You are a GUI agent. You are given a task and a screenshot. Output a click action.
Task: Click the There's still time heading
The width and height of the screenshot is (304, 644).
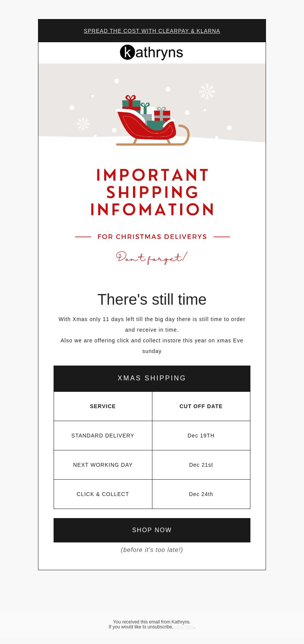point(152,299)
